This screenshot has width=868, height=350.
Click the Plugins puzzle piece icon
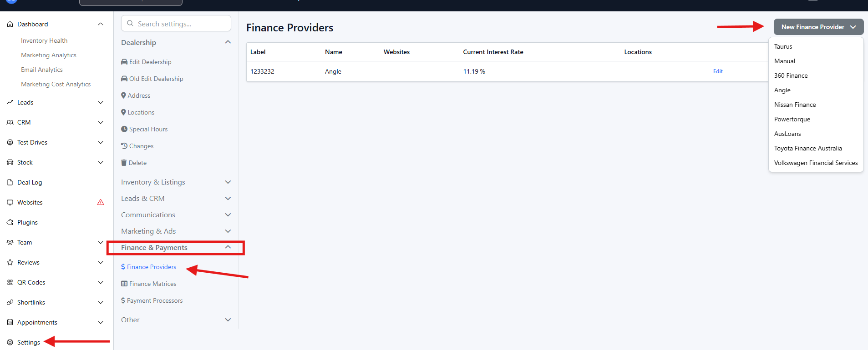(x=10, y=222)
